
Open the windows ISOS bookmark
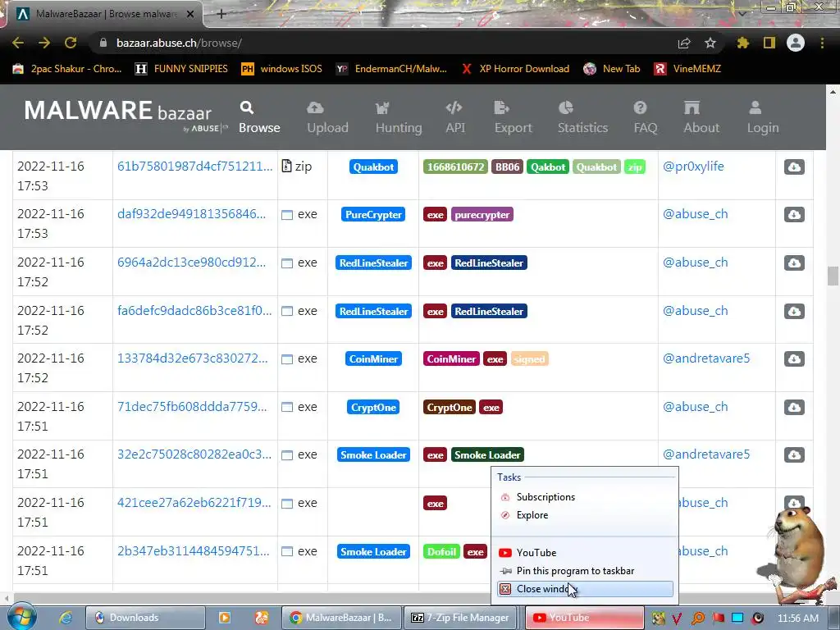282,69
